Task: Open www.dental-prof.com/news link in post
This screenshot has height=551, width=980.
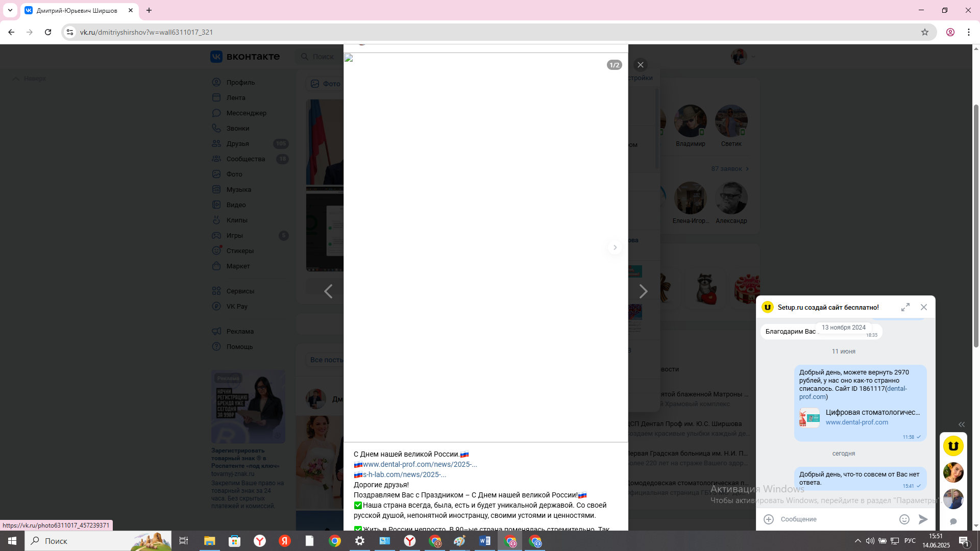Action: click(x=420, y=464)
